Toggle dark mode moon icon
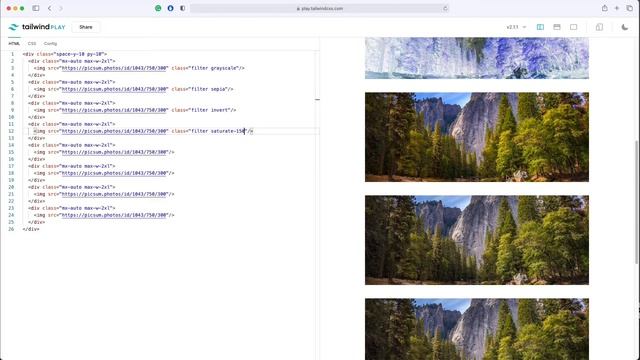 [624, 27]
